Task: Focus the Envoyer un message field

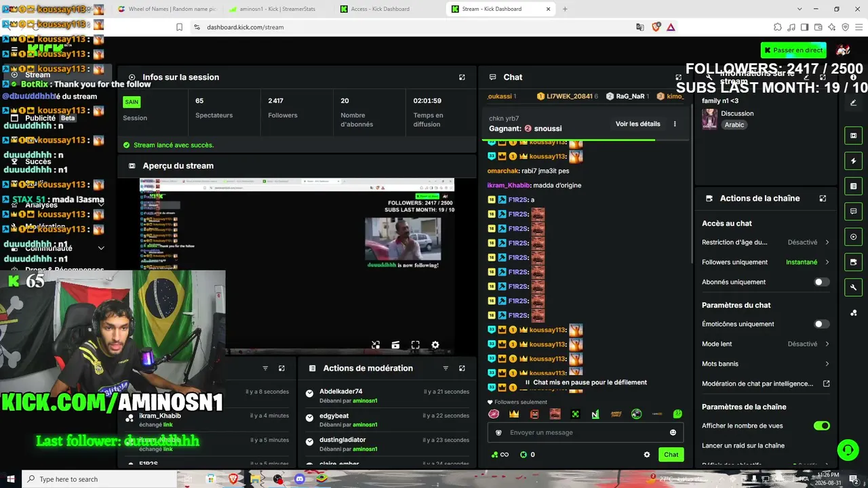Action: point(587,432)
